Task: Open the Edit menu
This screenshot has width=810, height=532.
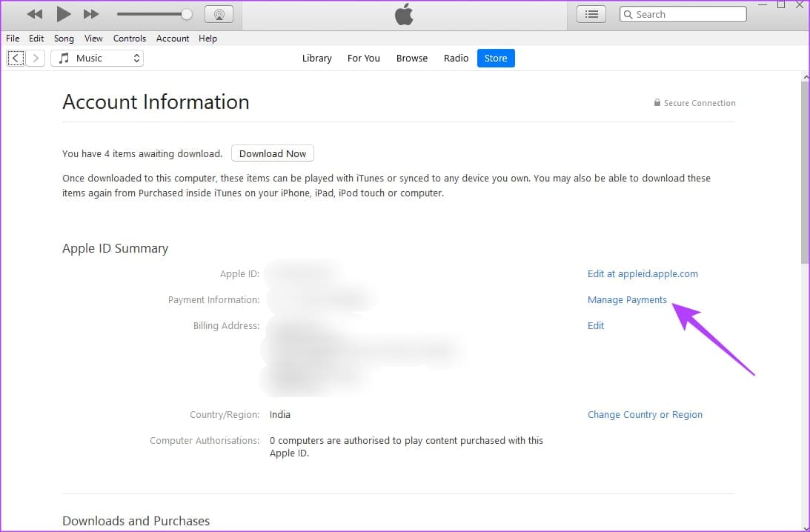Action: (36, 39)
